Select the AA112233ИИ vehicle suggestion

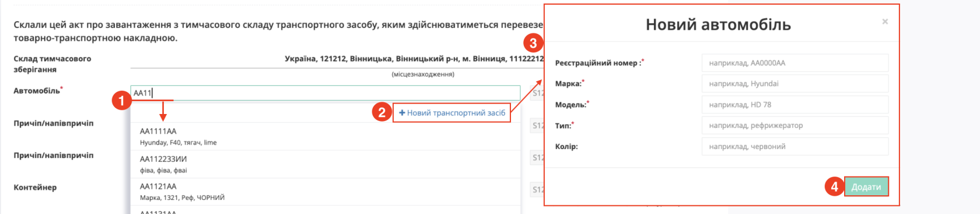click(325, 164)
